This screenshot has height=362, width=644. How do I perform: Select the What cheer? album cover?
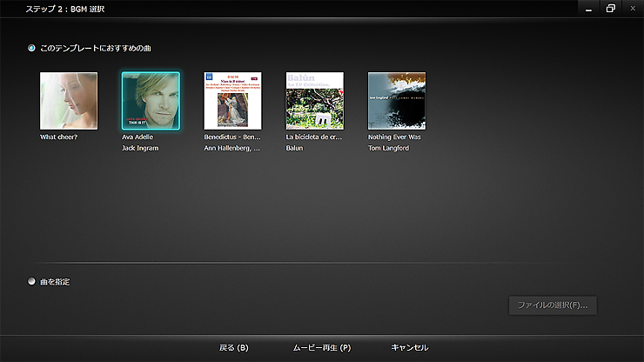coord(69,101)
